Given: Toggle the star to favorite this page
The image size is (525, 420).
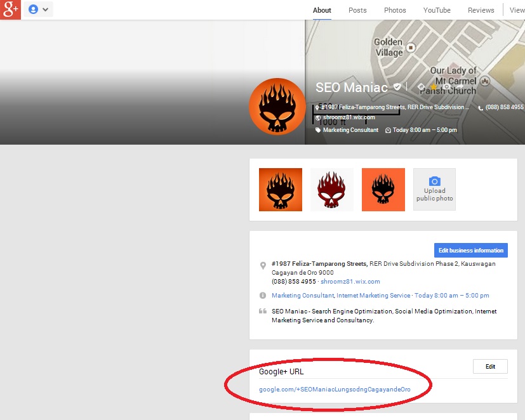Looking at the screenshot, I should pyautogui.click(x=434, y=87).
